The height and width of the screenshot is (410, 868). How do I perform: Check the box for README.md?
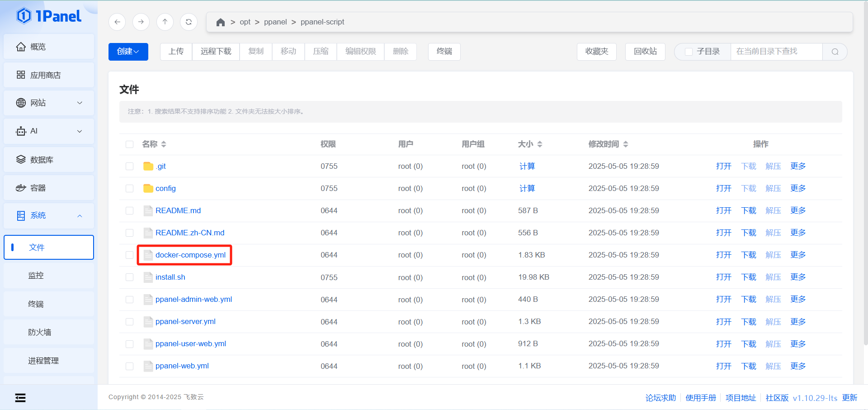coord(130,210)
